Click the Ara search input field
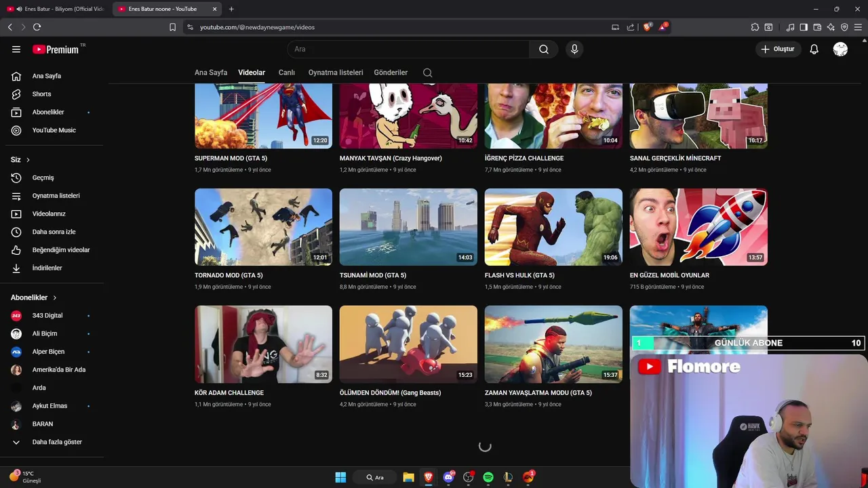This screenshot has height=488, width=868. tap(408, 49)
